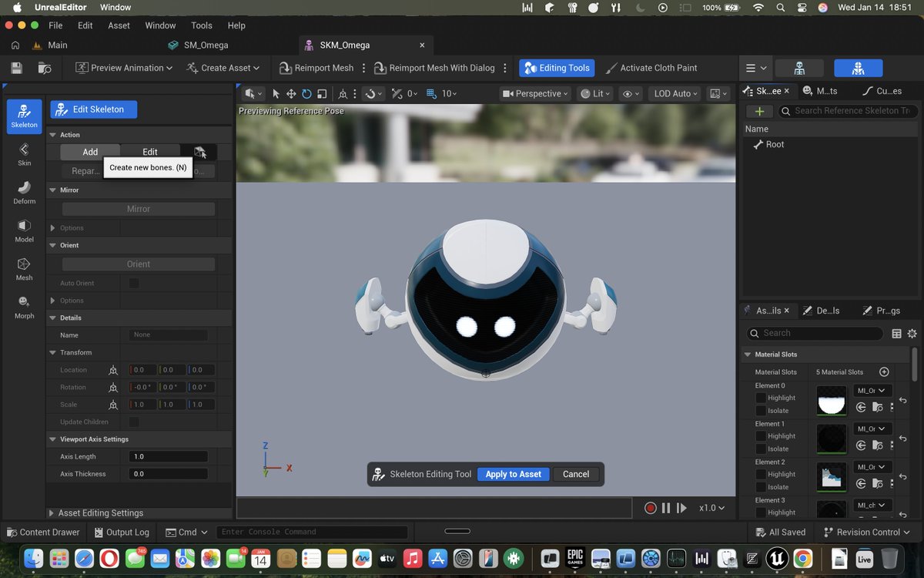Open the Perspective view dropdown
The image size is (924, 578).
coord(535,94)
